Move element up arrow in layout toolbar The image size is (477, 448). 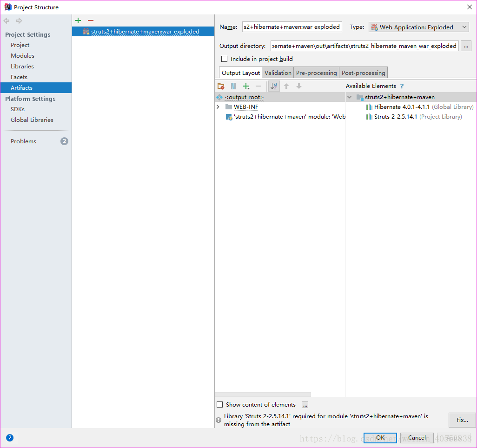(286, 86)
